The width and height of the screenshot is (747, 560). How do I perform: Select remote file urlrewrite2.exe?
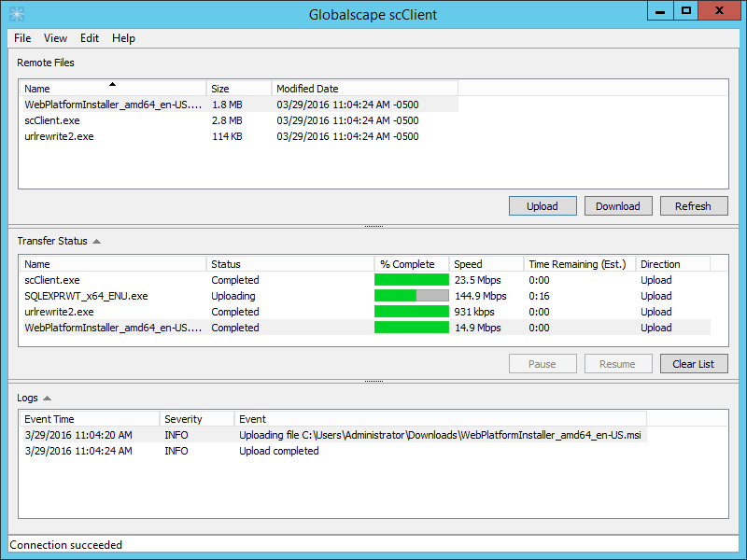[x=241, y=136]
